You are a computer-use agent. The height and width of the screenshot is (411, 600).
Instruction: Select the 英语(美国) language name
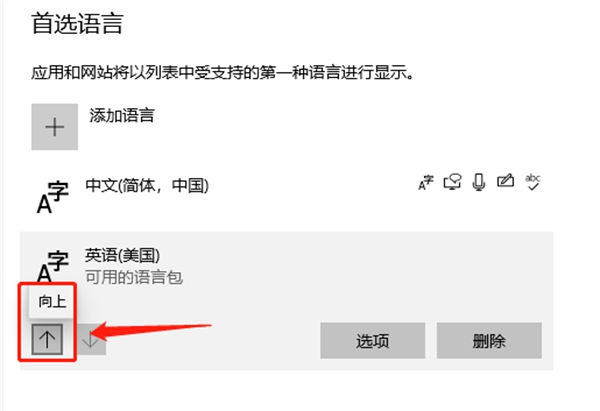point(122,255)
